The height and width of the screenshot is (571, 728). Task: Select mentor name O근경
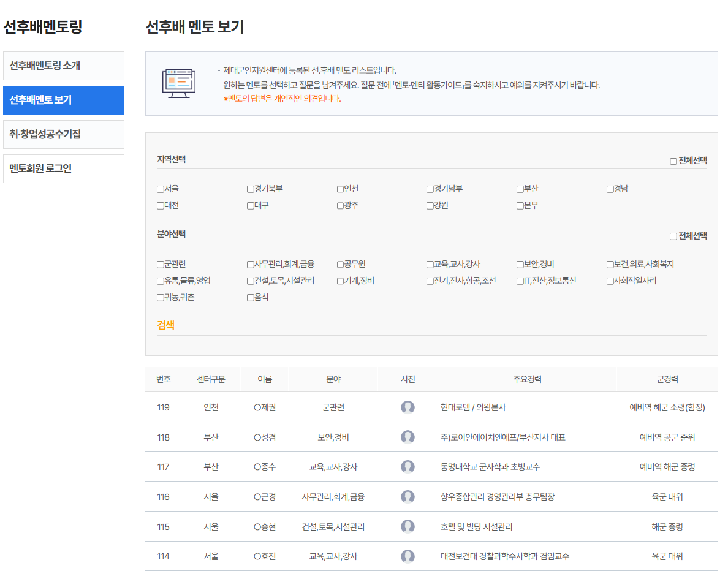pos(265,497)
